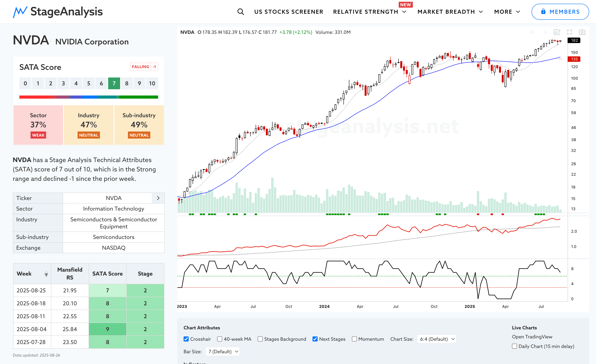Select SATA score box 7
Screen dimensions: 596x364
[x=114, y=83]
